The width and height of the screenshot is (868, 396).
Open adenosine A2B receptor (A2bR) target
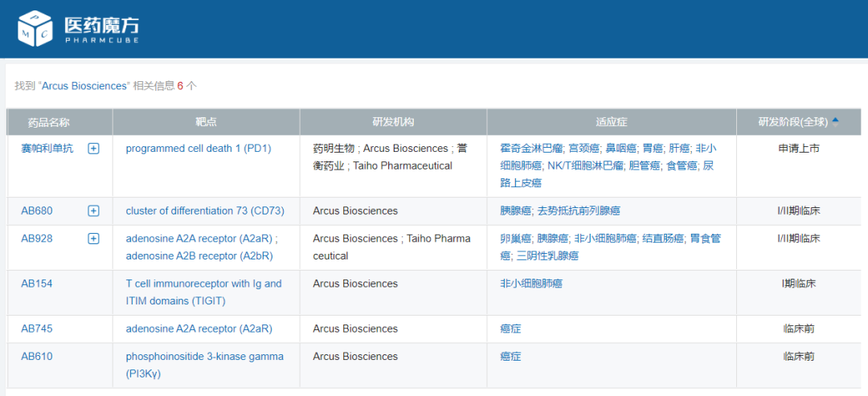coord(199,256)
